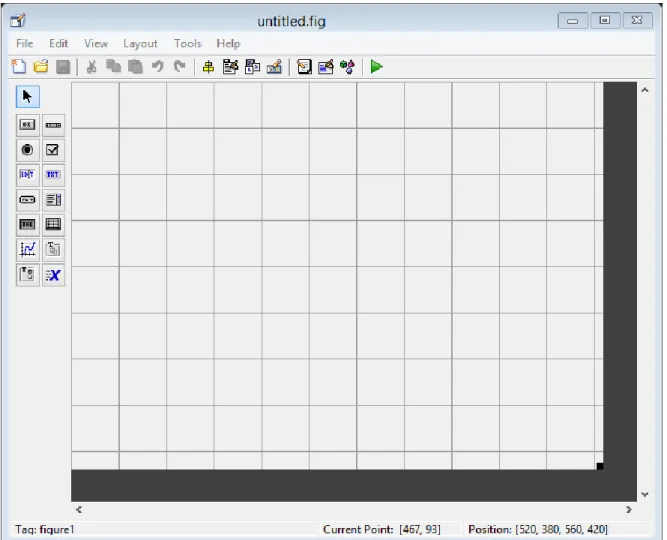Image resolution: width=667 pixels, height=540 pixels.
Task: Click the vertical scrollbar up arrow
Action: click(645, 90)
